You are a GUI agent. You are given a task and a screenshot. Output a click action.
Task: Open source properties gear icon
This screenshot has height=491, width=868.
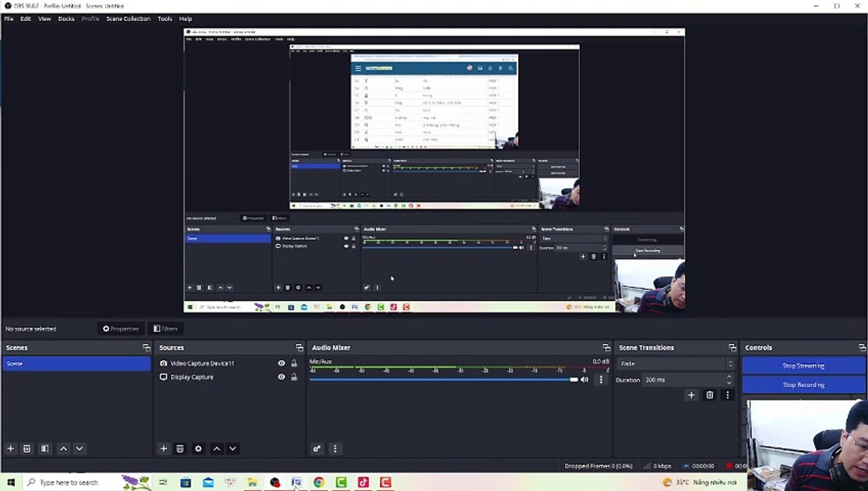click(198, 448)
